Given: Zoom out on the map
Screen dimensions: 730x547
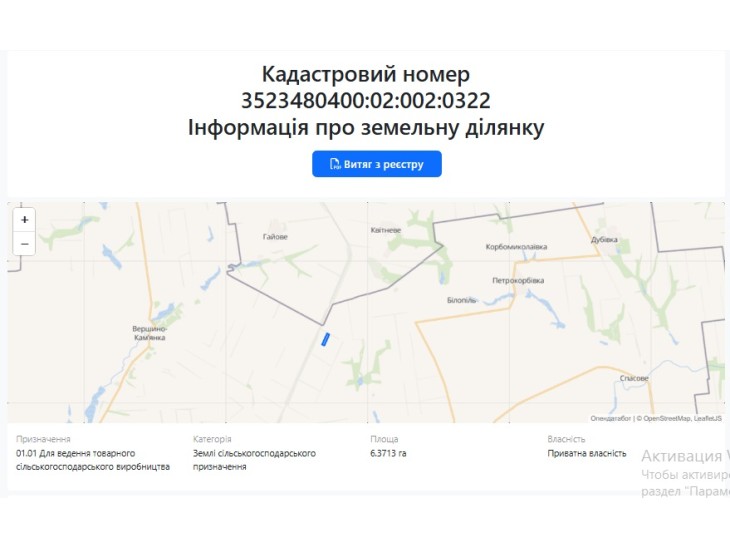Looking at the screenshot, I should [x=25, y=243].
